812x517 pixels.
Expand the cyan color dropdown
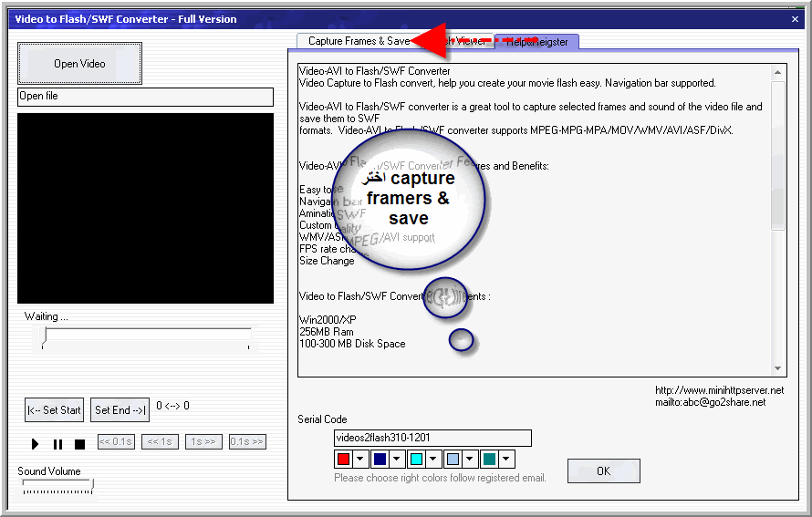[433, 459]
